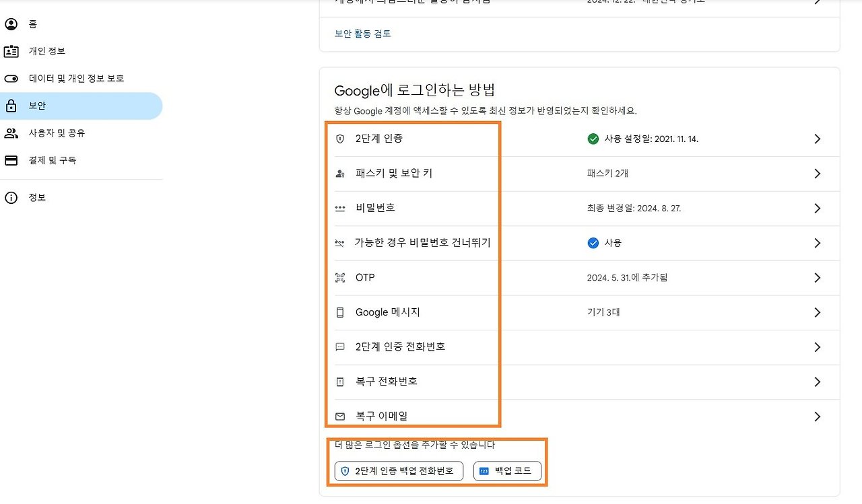Select the 2단계 인증 shield icon

coord(340,139)
